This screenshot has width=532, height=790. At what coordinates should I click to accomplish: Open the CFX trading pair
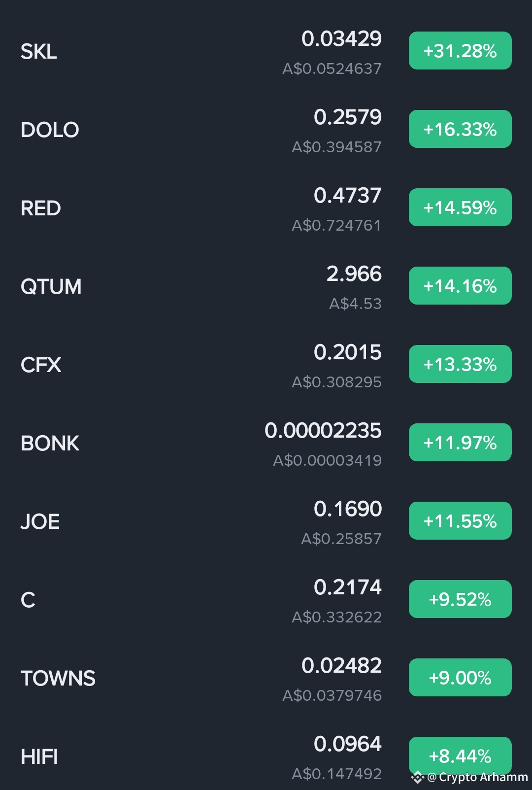coord(266,365)
